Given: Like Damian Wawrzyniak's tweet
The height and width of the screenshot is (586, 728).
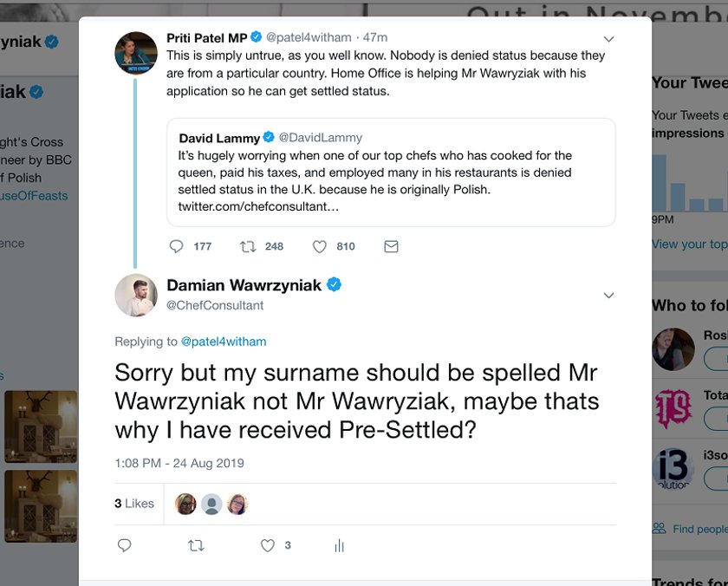Looking at the screenshot, I should [x=268, y=545].
